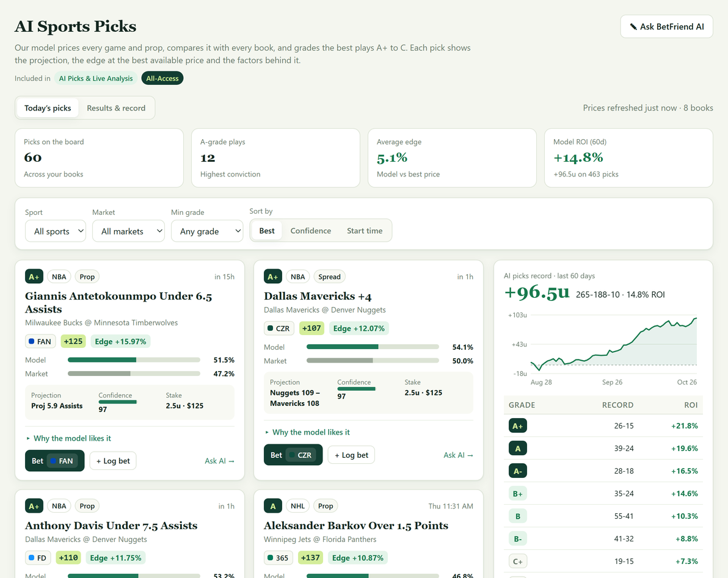The image size is (728, 578).
Task: Sort picks by Confidence
Action: 311,231
